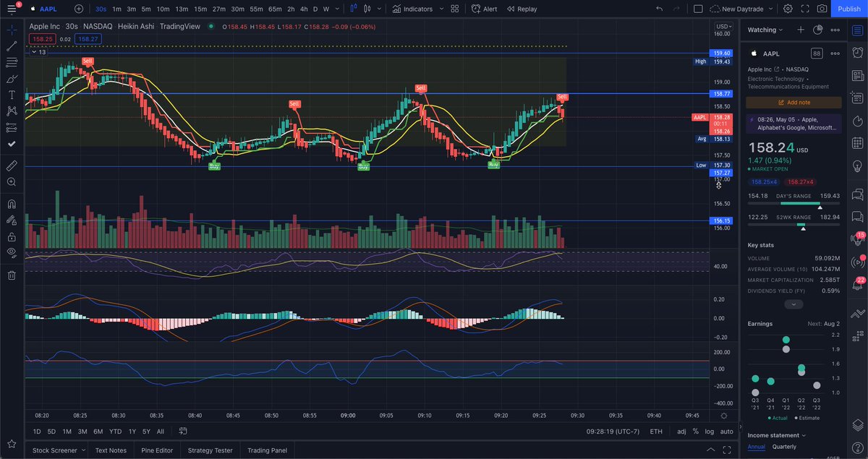Screen dimensions: 868x459
Task: Select the Text annotation tool
Action: click(x=12, y=95)
